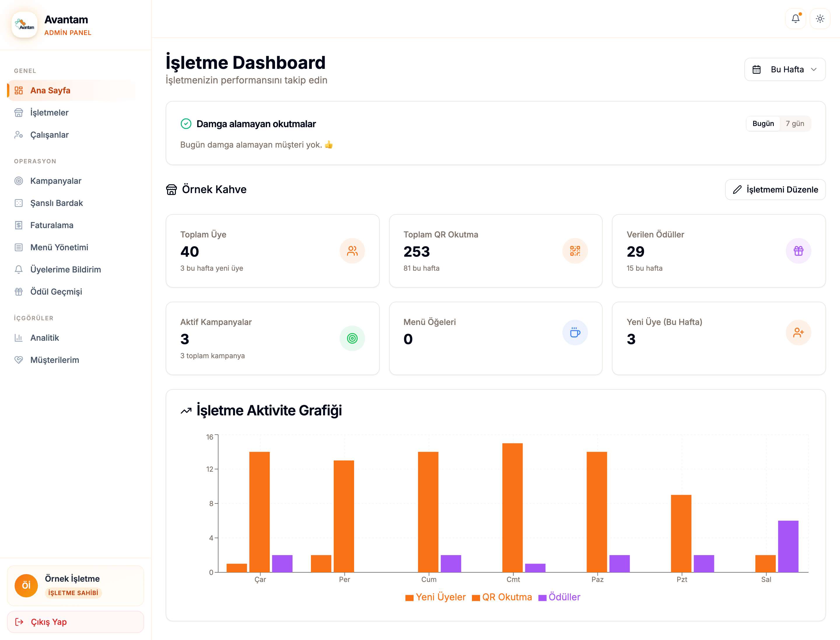The image size is (840, 640).
Task: Click the Cmt QR Okutma orange bar
Action: click(512, 508)
